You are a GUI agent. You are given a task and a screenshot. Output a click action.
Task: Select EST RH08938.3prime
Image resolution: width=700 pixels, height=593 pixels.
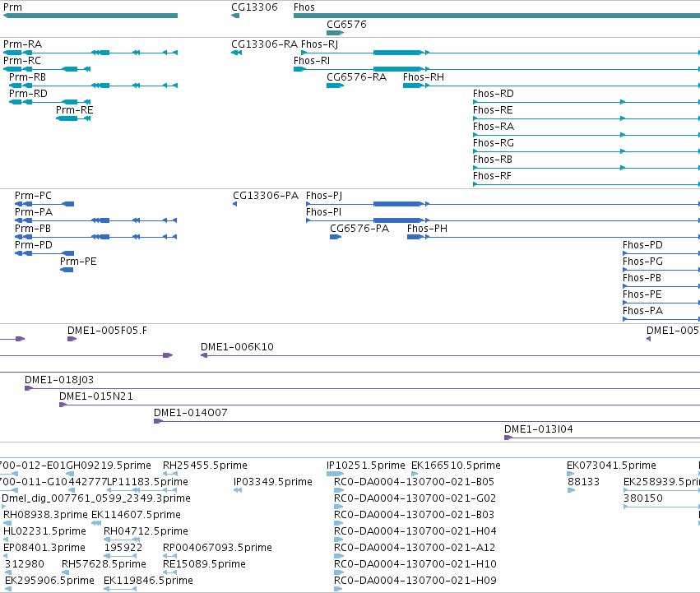(6, 523)
